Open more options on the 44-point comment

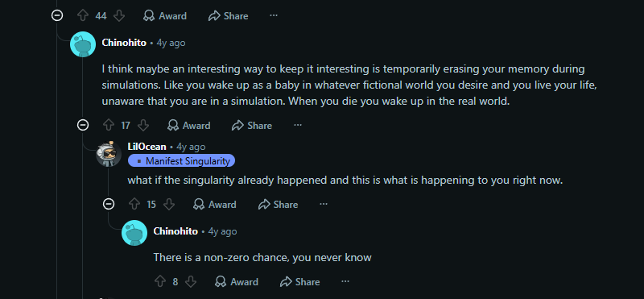tap(274, 15)
